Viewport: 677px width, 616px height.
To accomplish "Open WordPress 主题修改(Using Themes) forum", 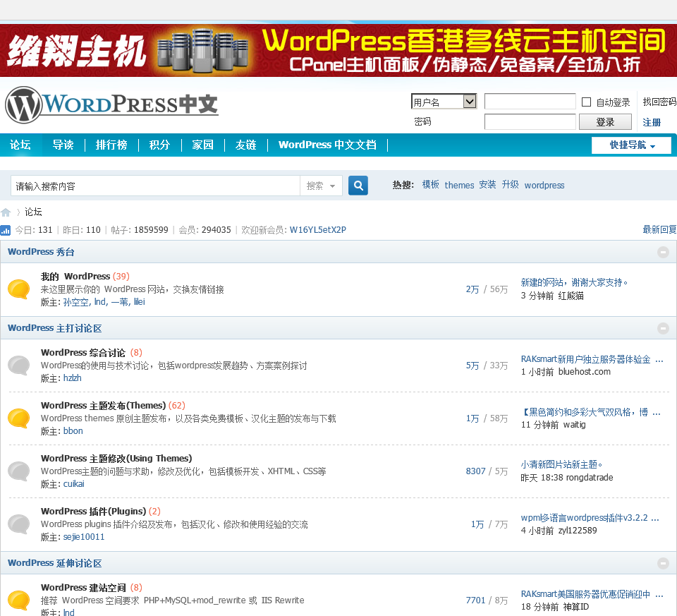I will tap(116, 459).
